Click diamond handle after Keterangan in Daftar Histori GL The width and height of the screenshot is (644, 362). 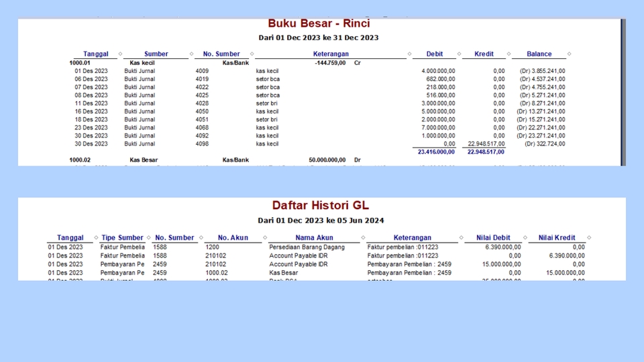462,237
